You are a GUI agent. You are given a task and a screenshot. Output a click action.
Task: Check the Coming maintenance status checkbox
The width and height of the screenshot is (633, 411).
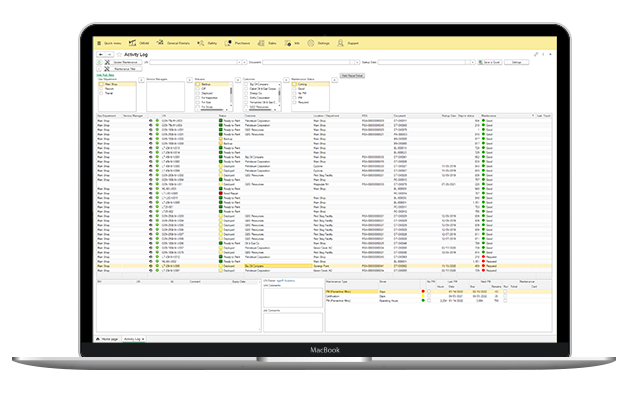(296, 83)
